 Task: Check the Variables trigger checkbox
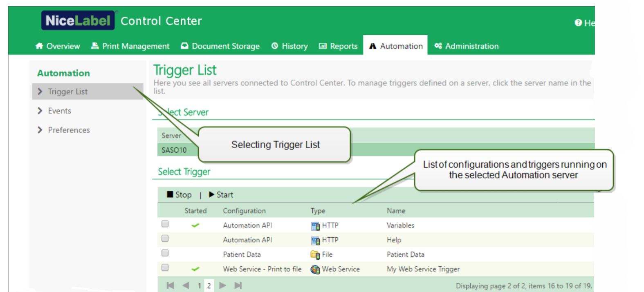[x=165, y=224]
